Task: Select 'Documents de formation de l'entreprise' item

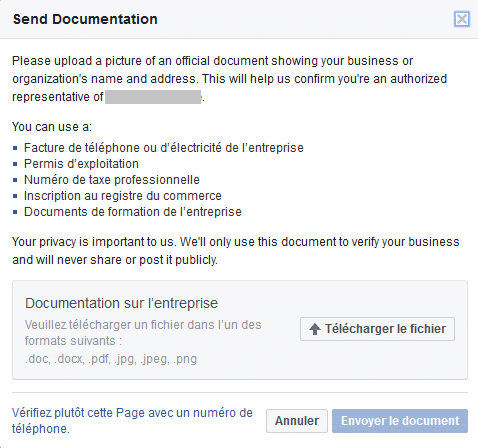Action: pos(133,212)
